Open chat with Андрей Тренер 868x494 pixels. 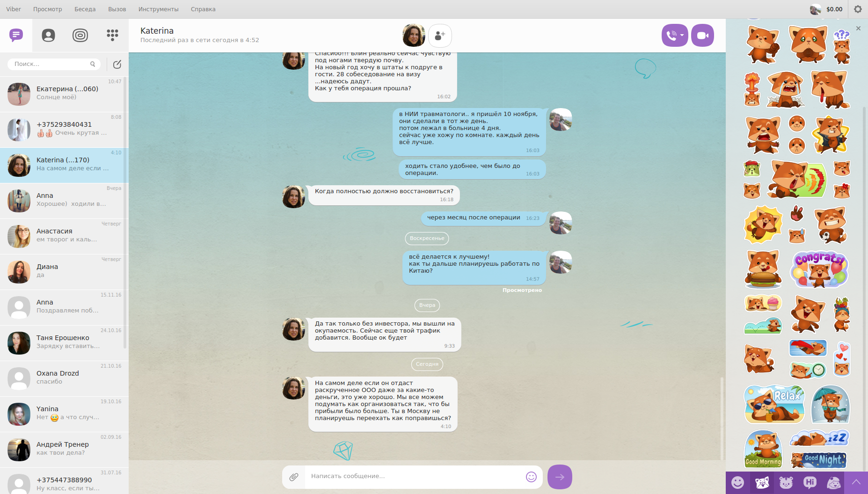[x=64, y=450]
